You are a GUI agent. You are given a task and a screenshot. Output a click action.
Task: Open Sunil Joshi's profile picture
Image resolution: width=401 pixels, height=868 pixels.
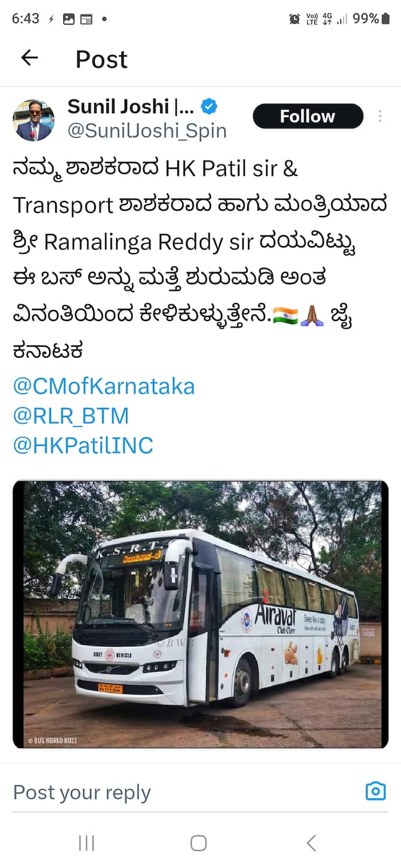pos(34,120)
